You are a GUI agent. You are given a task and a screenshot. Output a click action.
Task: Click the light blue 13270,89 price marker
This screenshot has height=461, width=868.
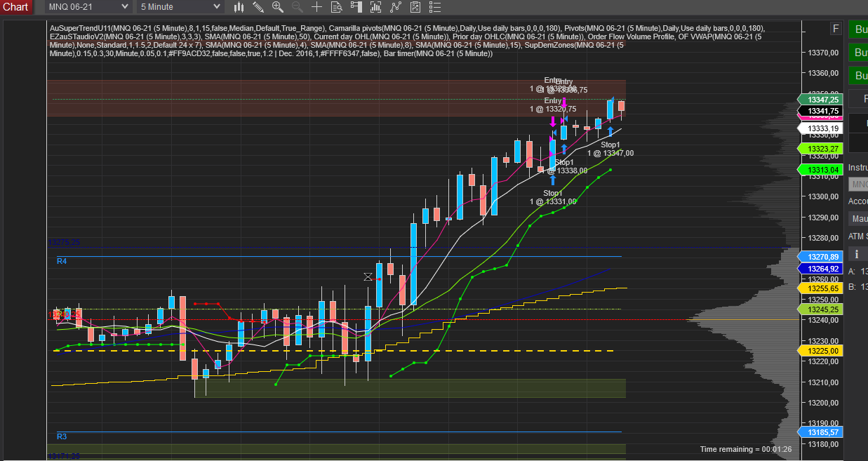[x=819, y=258]
